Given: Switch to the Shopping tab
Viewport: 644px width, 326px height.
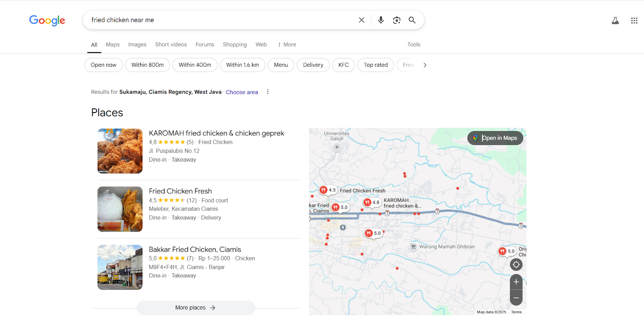Looking at the screenshot, I should tap(235, 45).
